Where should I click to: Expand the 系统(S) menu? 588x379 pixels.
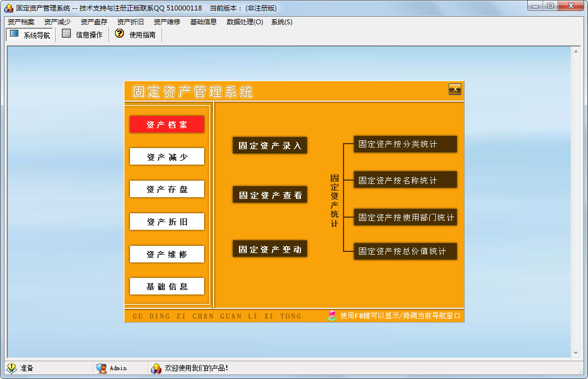[x=282, y=22]
